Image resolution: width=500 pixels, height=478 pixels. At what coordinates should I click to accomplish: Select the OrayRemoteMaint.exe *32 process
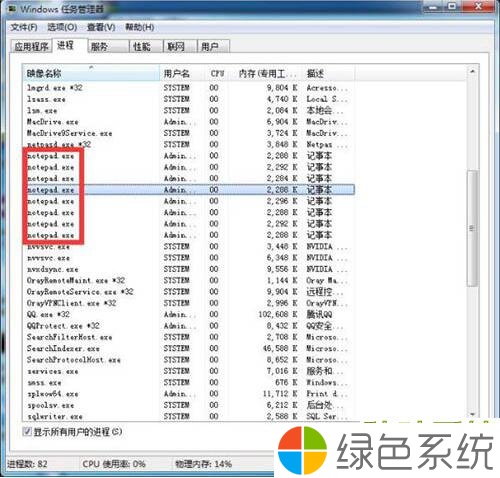click(x=188, y=280)
